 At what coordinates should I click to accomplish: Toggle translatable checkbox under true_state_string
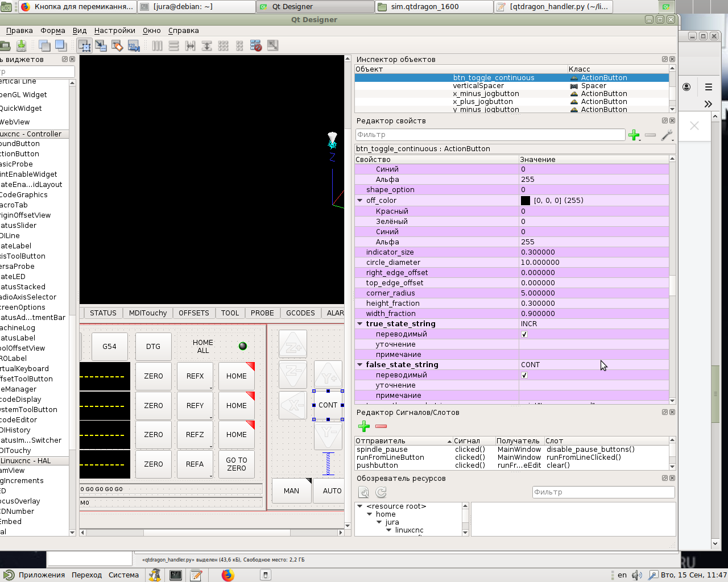[x=524, y=334]
